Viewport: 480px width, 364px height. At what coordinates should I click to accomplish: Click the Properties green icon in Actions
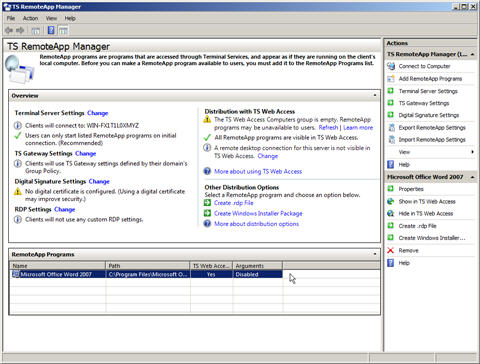tap(391, 189)
